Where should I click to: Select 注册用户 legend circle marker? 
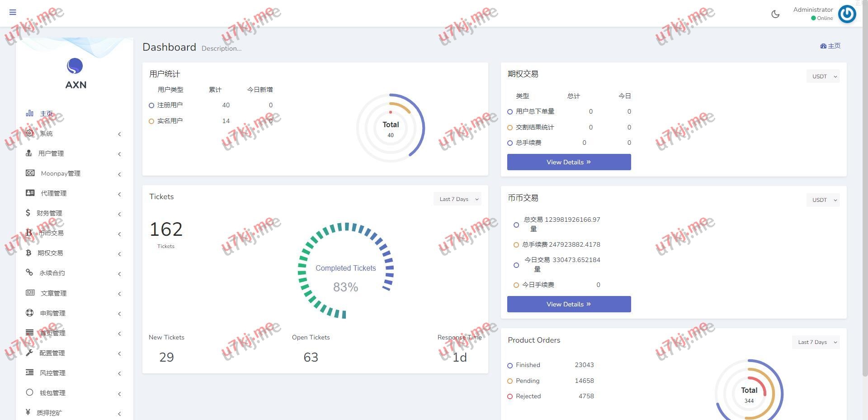coord(151,105)
